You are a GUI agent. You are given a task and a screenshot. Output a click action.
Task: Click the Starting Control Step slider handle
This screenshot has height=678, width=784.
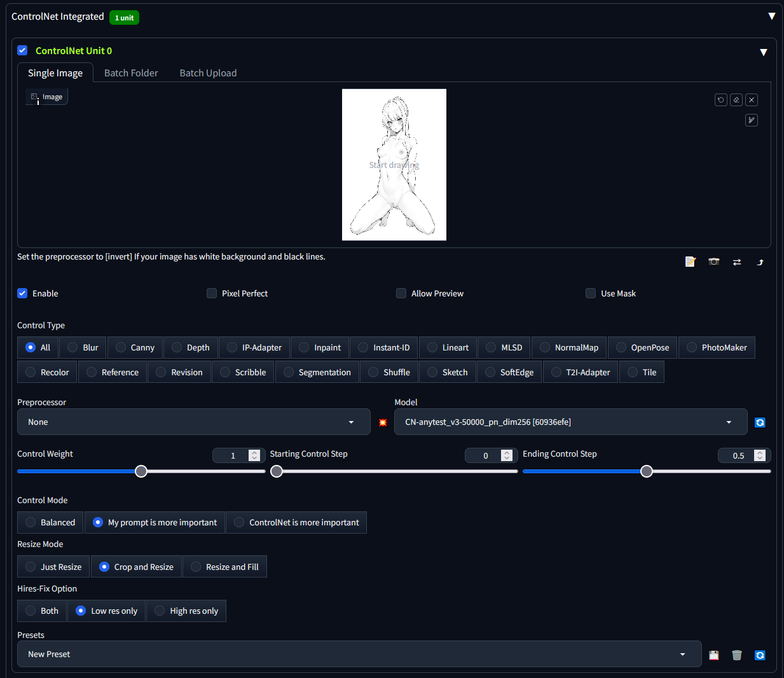pos(277,471)
